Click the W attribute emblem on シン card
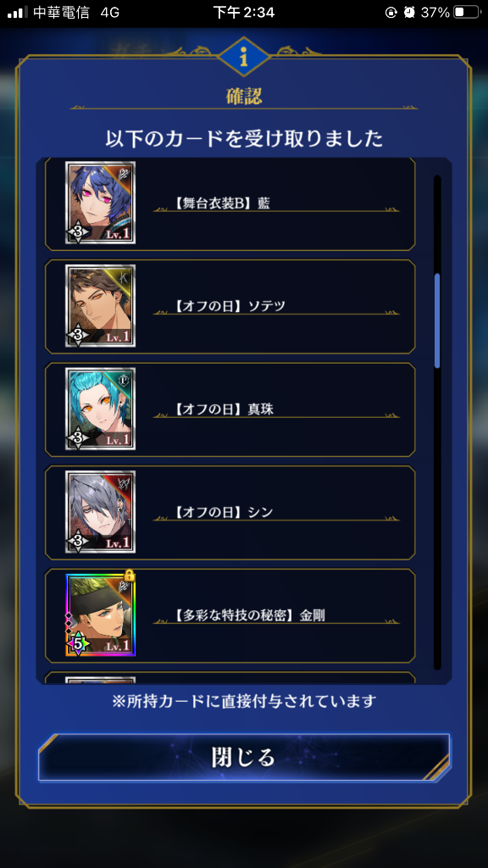 (124, 484)
